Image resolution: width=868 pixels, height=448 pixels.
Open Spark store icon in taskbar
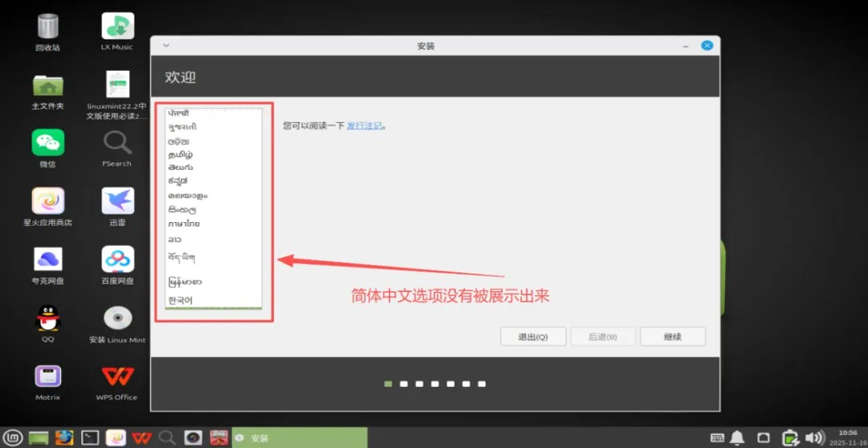click(116, 438)
